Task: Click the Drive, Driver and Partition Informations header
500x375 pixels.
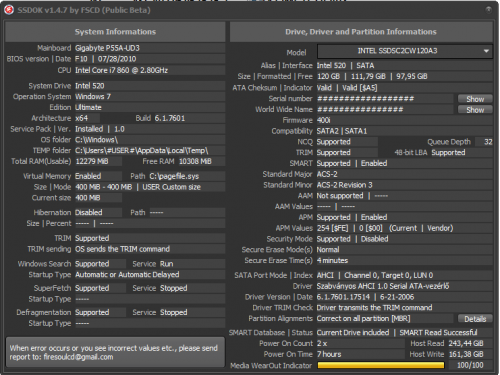Action: click(x=361, y=32)
